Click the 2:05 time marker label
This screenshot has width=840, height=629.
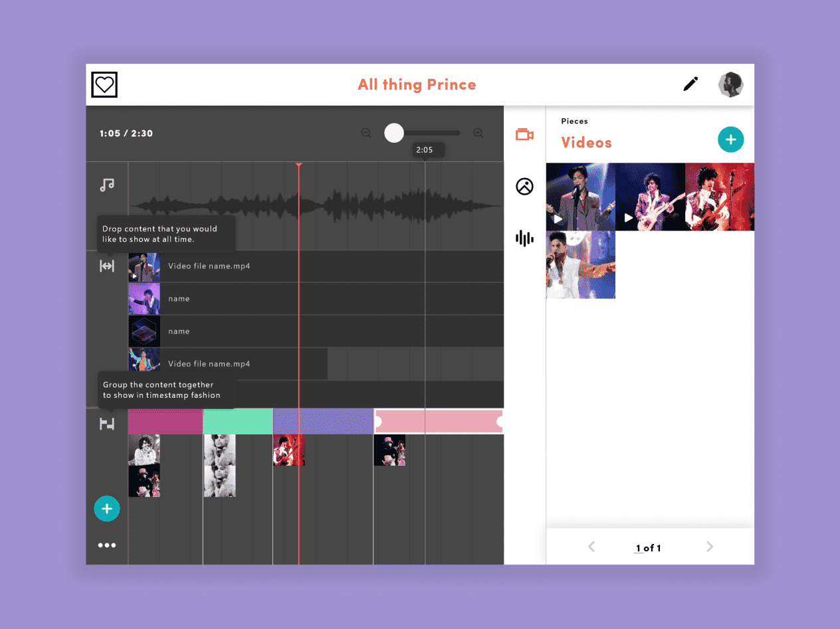(425, 150)
